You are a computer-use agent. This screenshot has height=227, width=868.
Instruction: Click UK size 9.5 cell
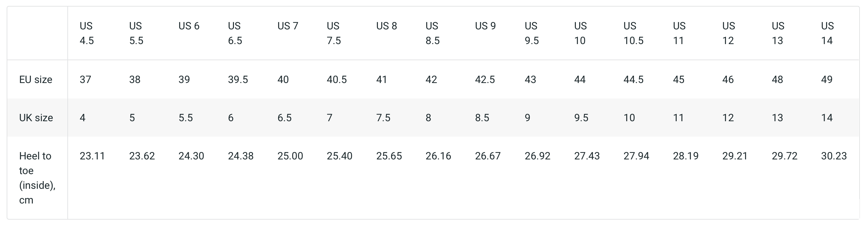581,118
